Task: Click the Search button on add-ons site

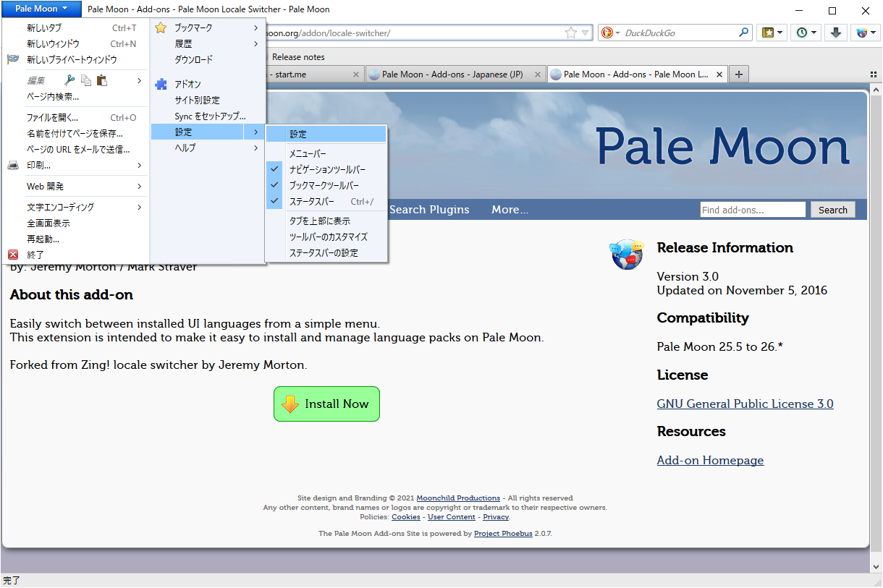Action: point(833,210)
